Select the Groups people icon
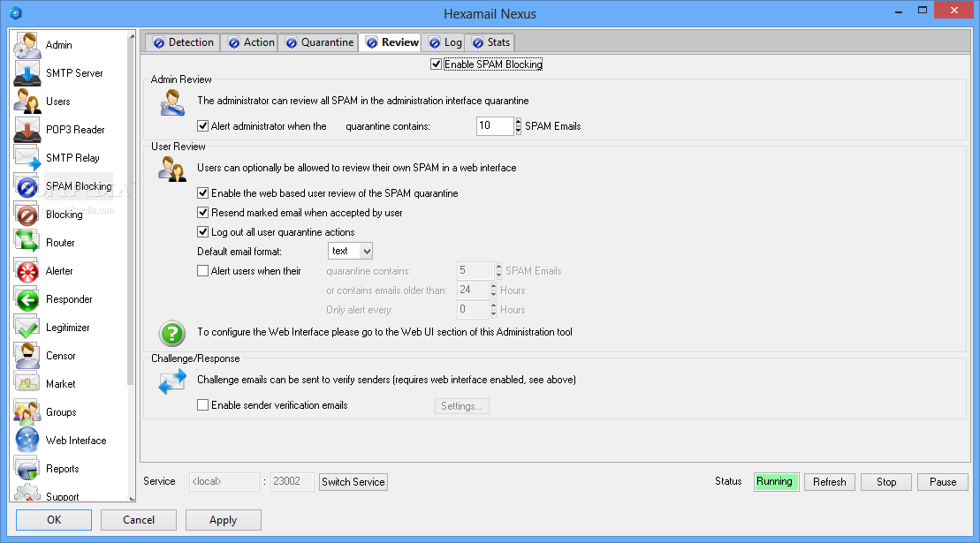The width and height of the screenshot is (980, 543). point(27,412)
